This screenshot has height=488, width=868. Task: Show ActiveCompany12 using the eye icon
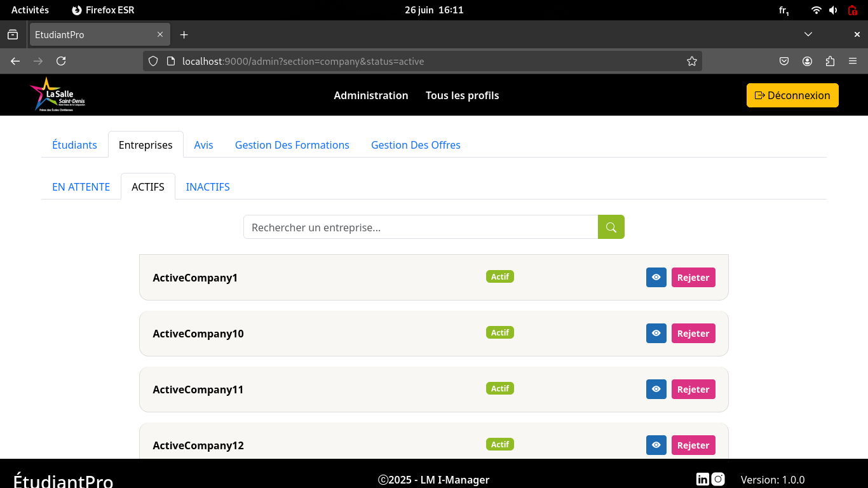click(x=656, y=445)
